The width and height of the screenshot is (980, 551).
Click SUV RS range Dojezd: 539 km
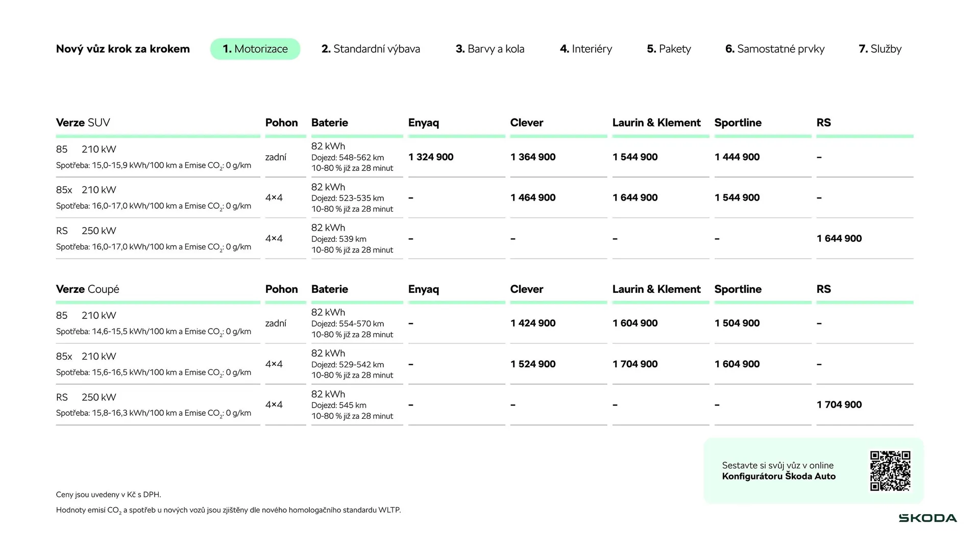click(339, 239)
